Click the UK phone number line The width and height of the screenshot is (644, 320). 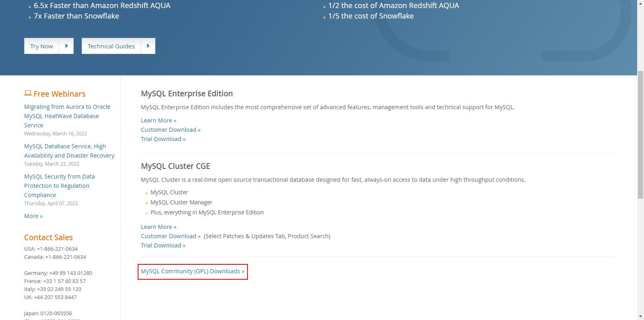[x=50, y=297]
